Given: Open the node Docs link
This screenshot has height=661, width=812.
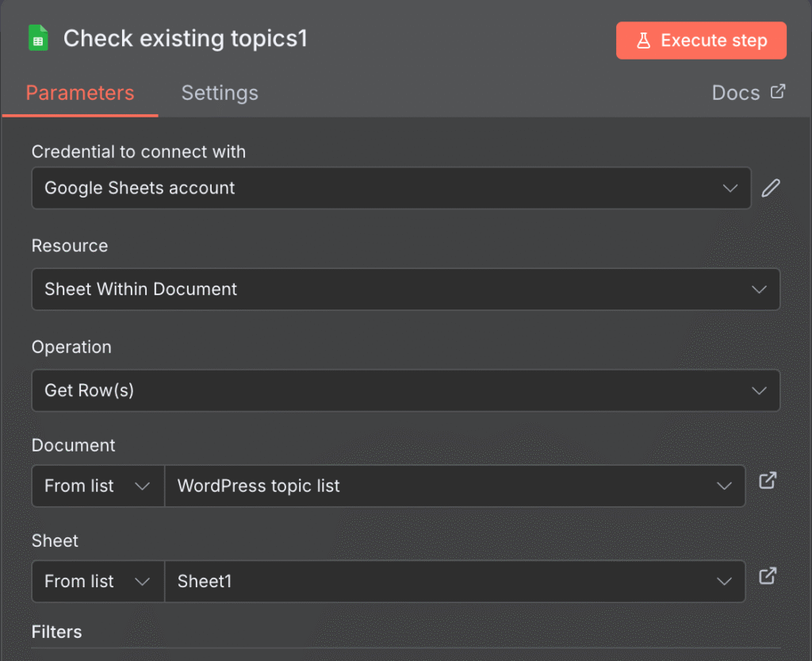Looking at the screenshot, I should point(737,92).
